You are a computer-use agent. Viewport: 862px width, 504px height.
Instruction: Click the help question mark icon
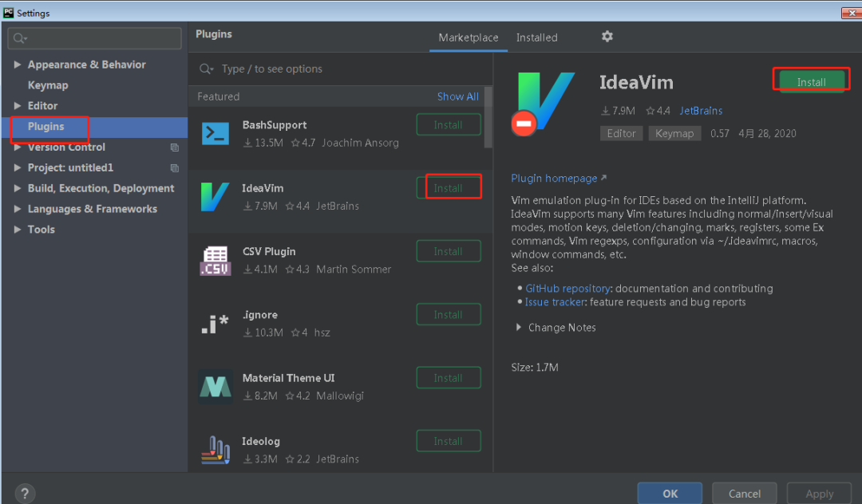click(x=24, y=493)
